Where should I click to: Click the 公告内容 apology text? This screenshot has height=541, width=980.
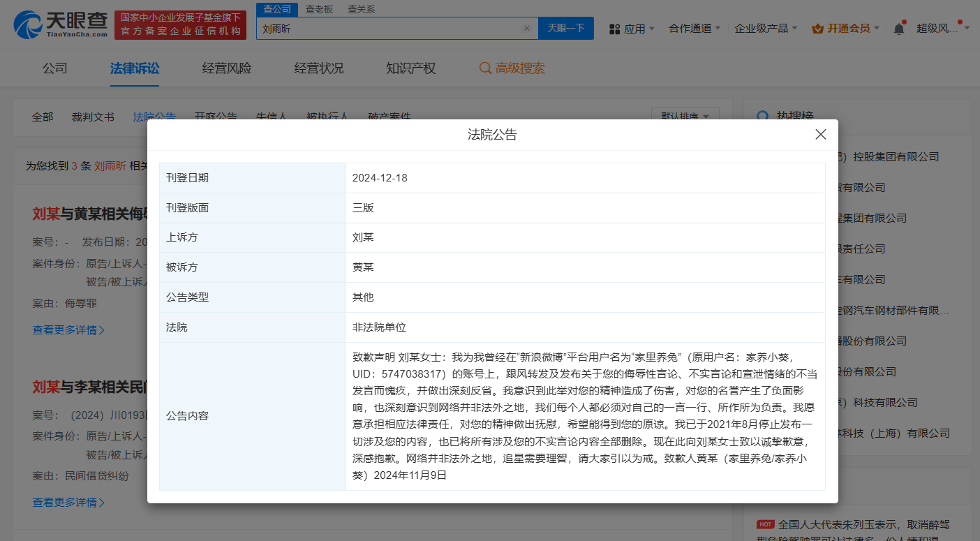[x=584, y=415]
